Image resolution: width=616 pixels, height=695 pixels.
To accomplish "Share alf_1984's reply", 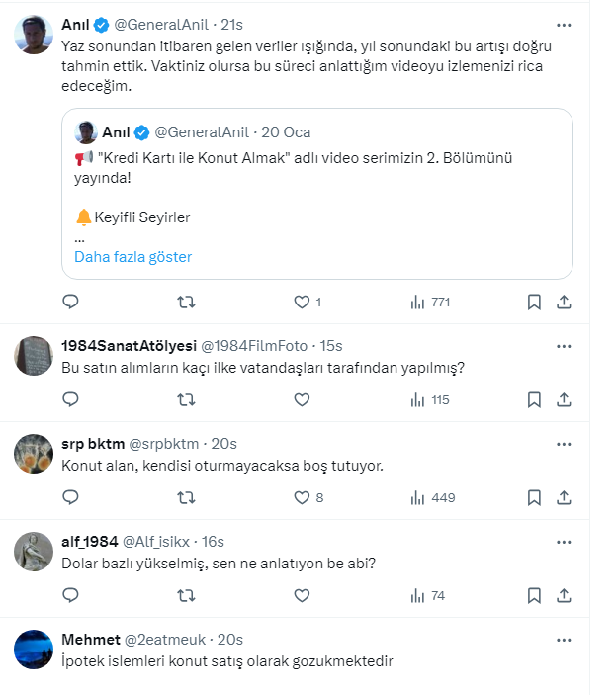I will point(564,595).
